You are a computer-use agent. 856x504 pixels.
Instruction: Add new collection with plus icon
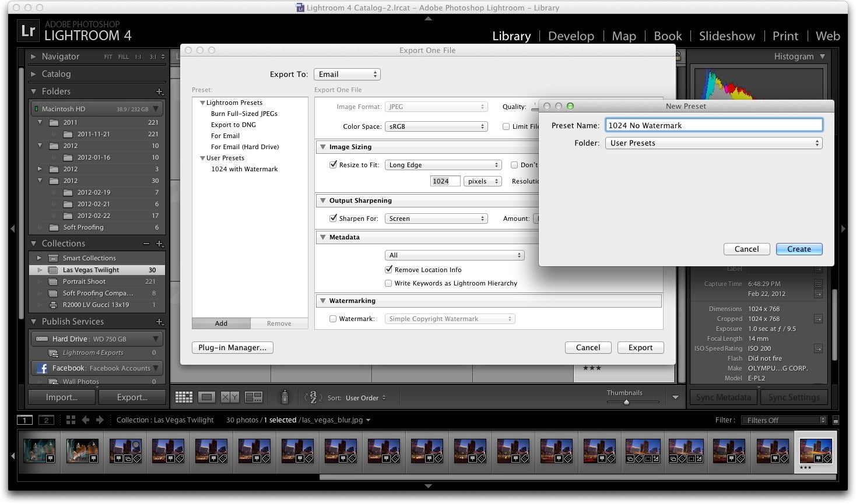click(x=159, y=244)
